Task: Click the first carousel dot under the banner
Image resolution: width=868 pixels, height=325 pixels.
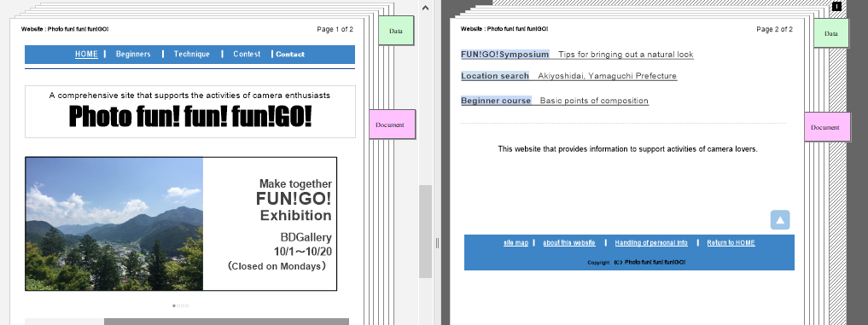Action: tap(174, 305)
